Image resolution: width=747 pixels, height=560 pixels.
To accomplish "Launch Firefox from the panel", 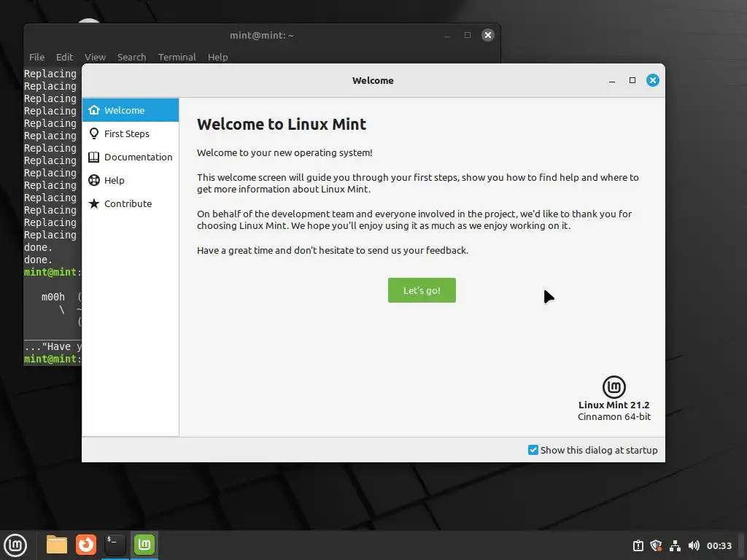I will tap(86, 545).
